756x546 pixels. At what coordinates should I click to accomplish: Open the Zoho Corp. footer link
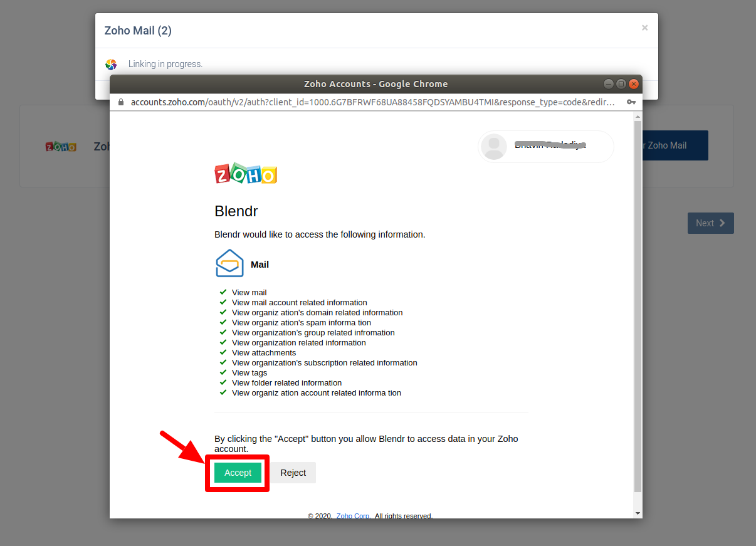[354, 516]
